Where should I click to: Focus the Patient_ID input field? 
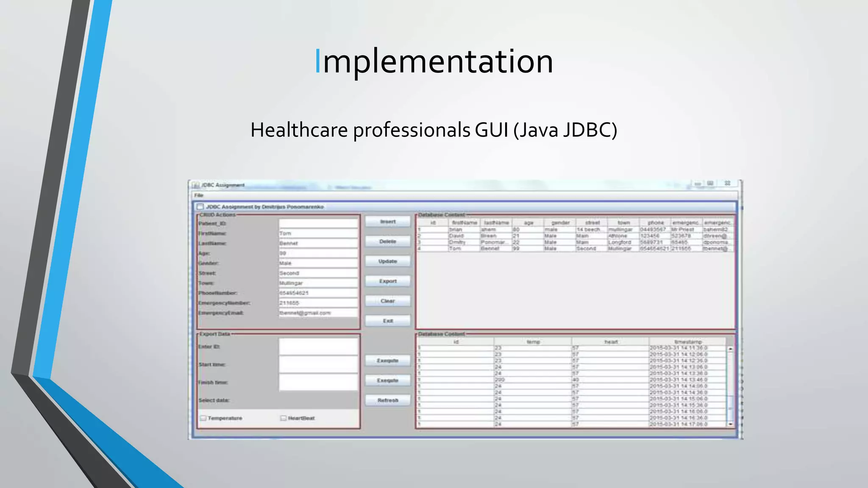(x=318, y=223)
